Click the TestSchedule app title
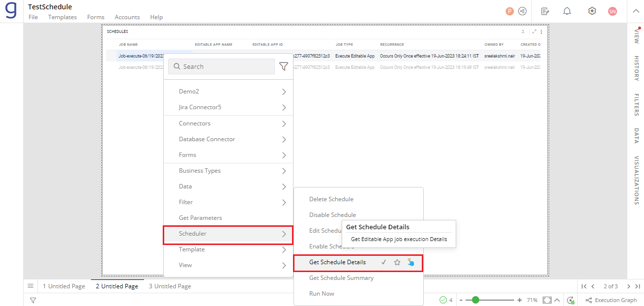This screenshot has height=306, width=644. 50,7
